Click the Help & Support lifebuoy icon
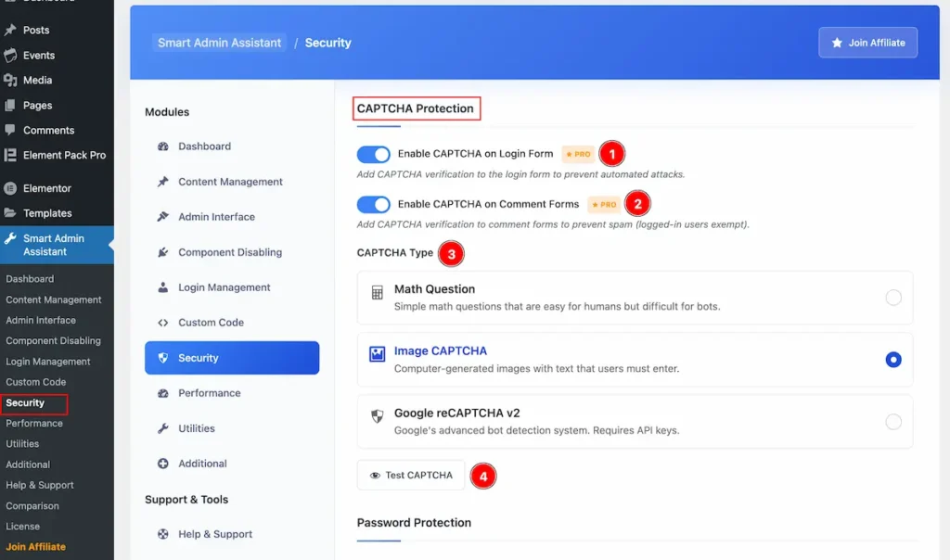 (163, 534)
